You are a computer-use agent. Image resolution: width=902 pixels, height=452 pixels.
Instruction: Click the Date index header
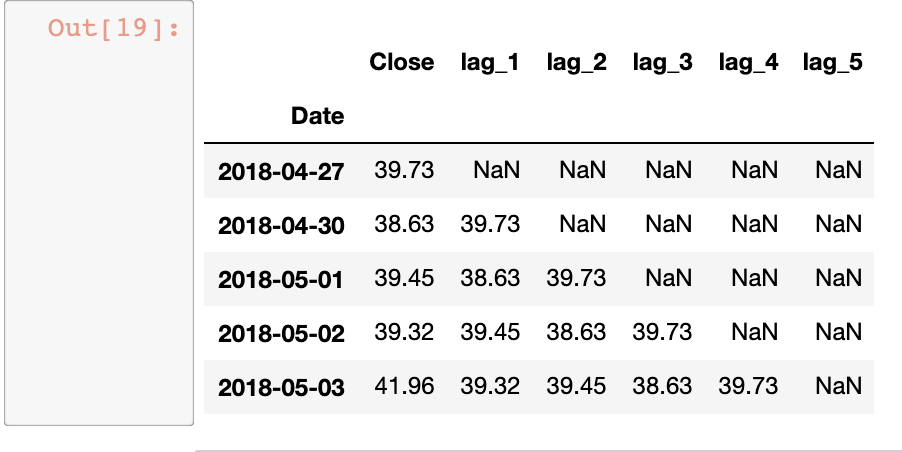[317, 116]
